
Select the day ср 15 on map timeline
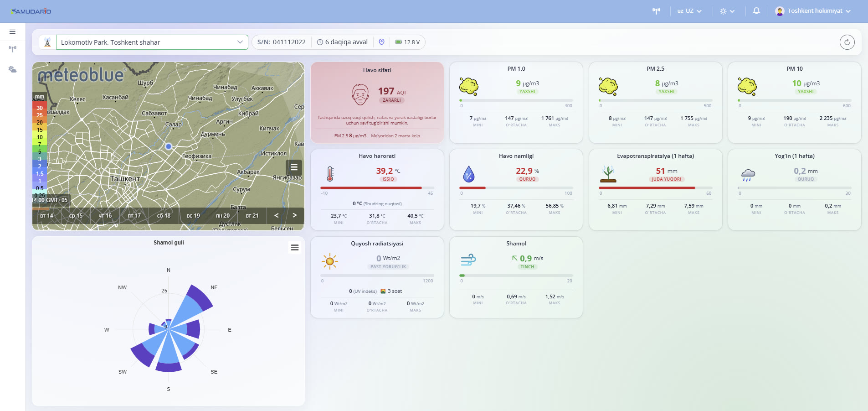(76, 216)
